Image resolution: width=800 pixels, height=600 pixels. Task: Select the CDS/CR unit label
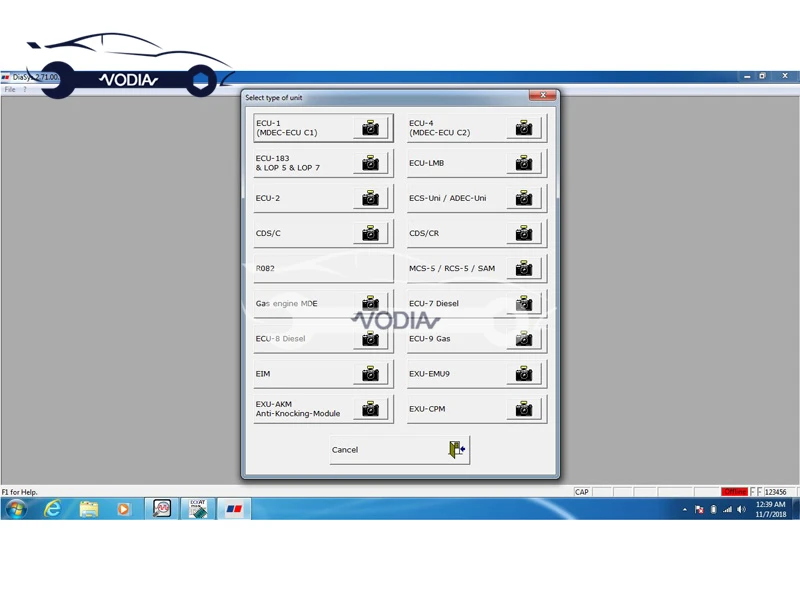point(424,233)
